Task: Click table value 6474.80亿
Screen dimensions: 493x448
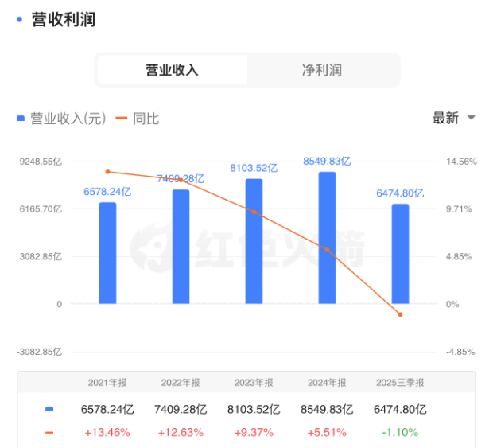Action: click(x=400, y=409)
